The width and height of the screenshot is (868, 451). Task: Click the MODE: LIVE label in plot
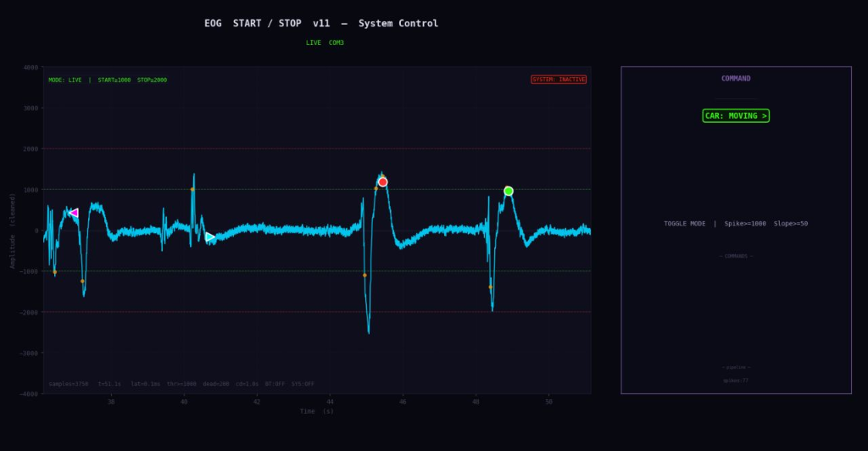coord(64,81)
